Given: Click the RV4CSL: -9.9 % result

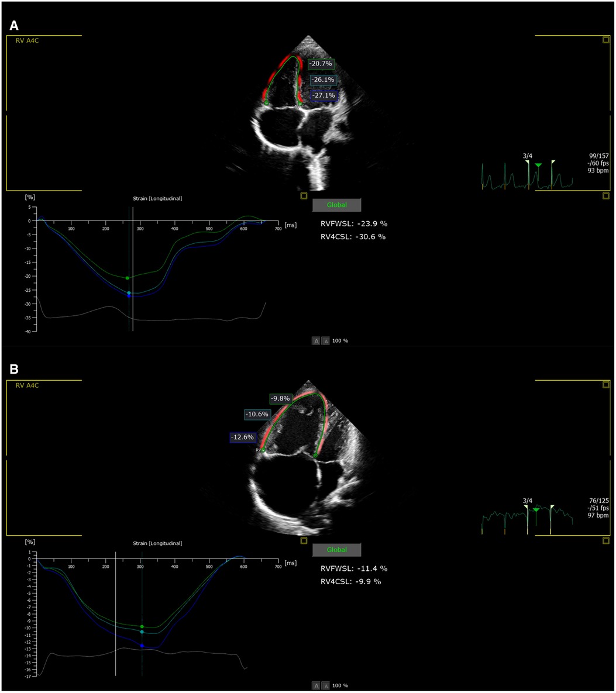Looking at the screenshot, I should point(350,582).
